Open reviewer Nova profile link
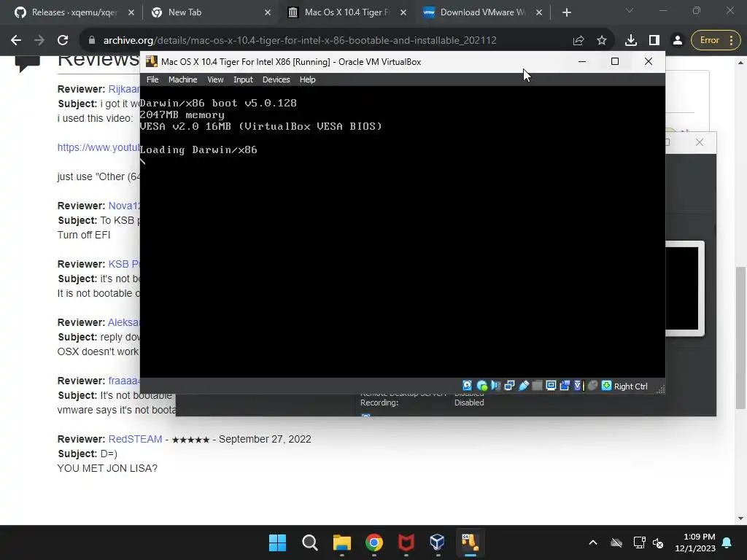 tap(124, 206)
